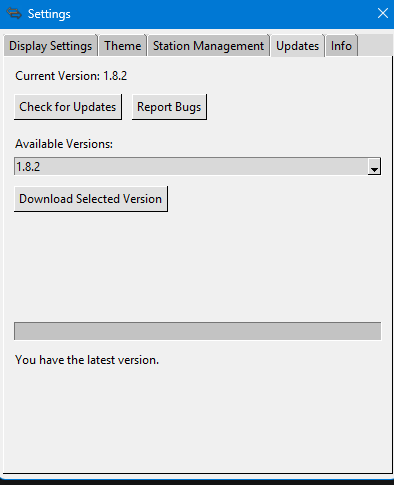Click the Check for Updates button

68,107
